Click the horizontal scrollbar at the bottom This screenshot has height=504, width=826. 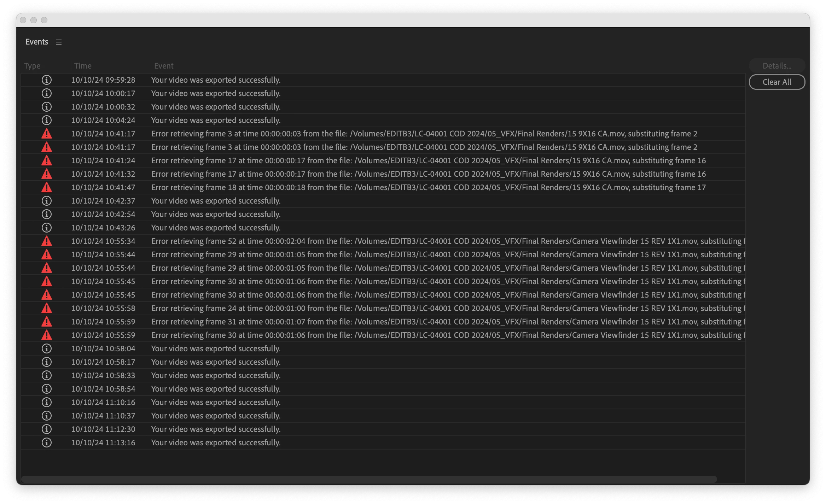[369, 479]
